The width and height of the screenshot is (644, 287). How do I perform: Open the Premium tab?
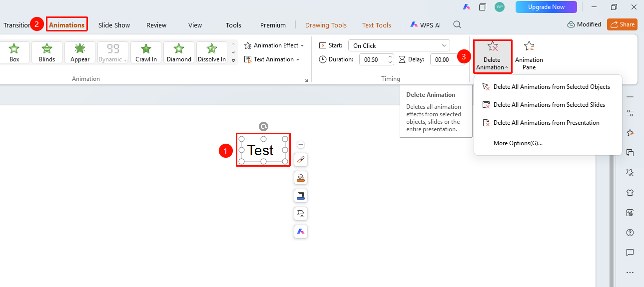click(273, 25)
